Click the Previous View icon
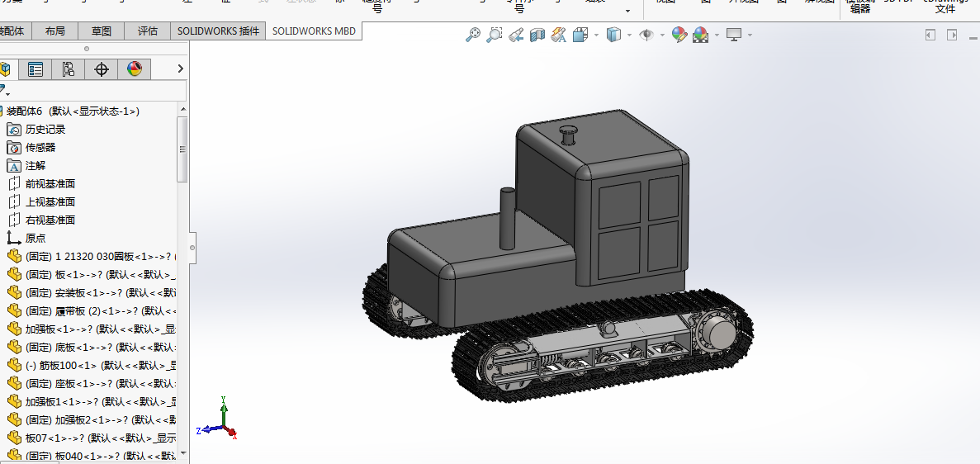Viewport: 980px width, 464px height. [x=516, y=35]
